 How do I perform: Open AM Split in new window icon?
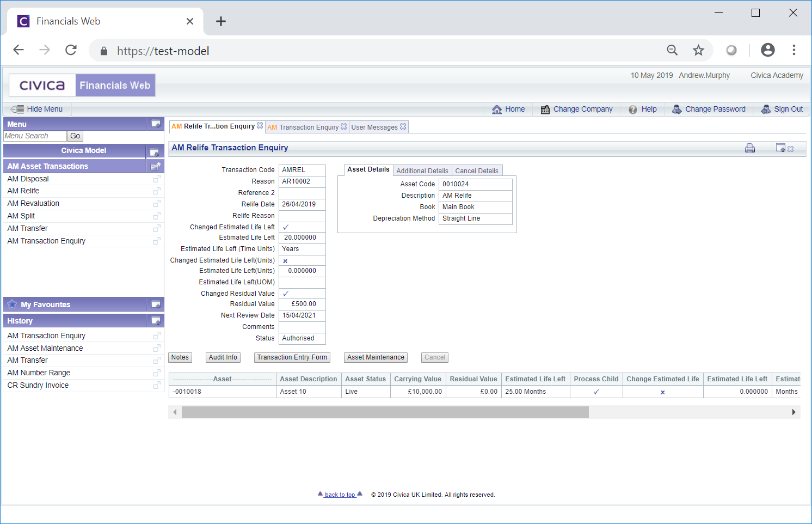157,216
